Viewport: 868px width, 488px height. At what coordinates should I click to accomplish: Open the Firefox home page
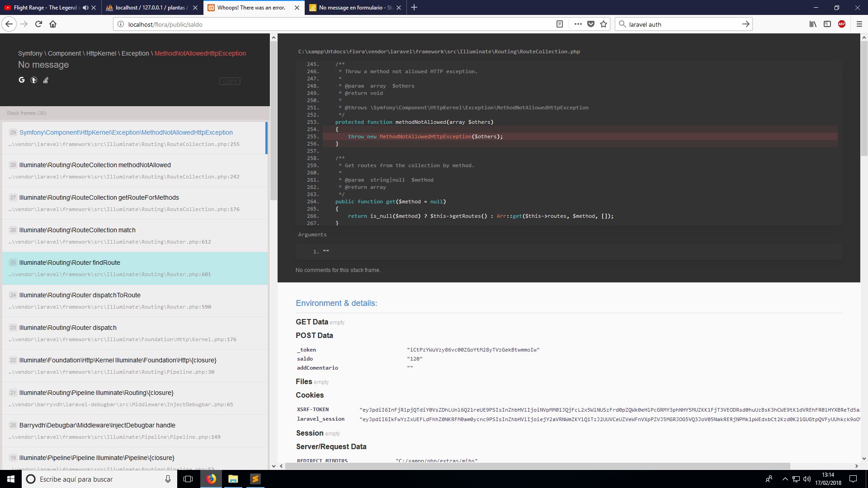pyautogui.click(x=53, y=24)
